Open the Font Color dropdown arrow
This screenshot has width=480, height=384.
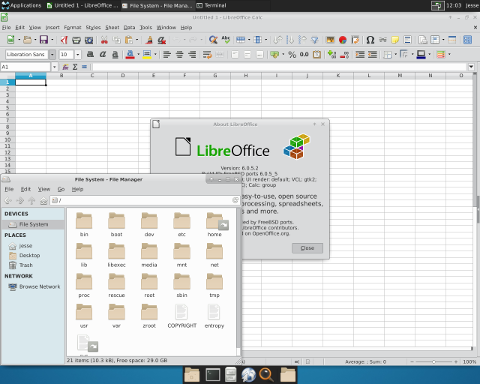(138, 54)
